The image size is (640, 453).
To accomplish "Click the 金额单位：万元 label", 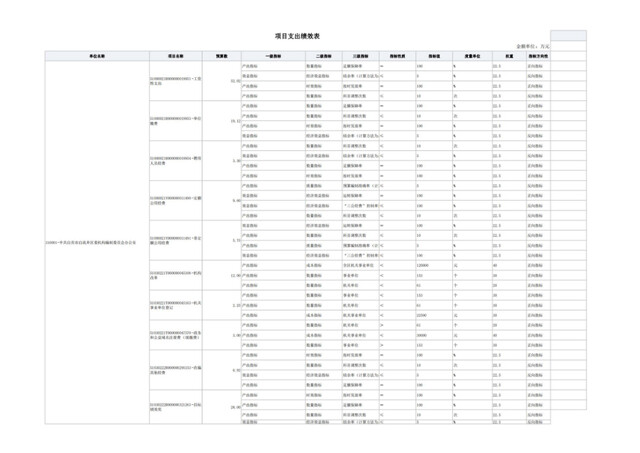I will pyautogui.click(x=531, y=46).
